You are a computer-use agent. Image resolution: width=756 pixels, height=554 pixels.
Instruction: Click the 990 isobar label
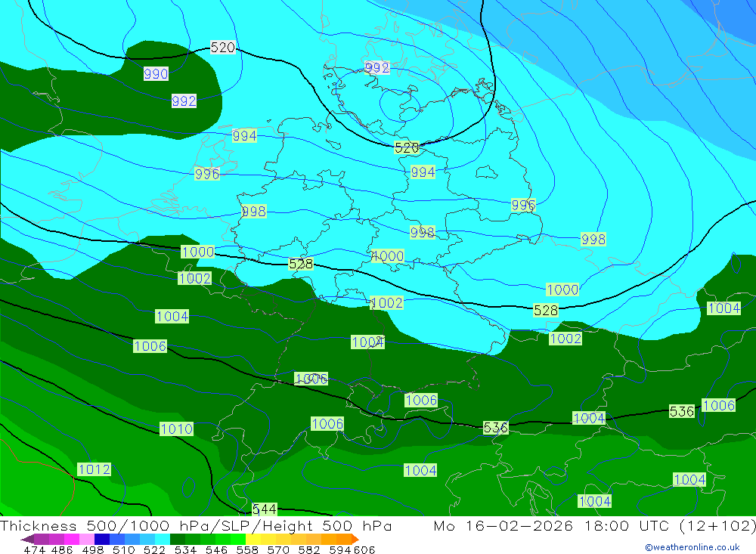(156, 74)
